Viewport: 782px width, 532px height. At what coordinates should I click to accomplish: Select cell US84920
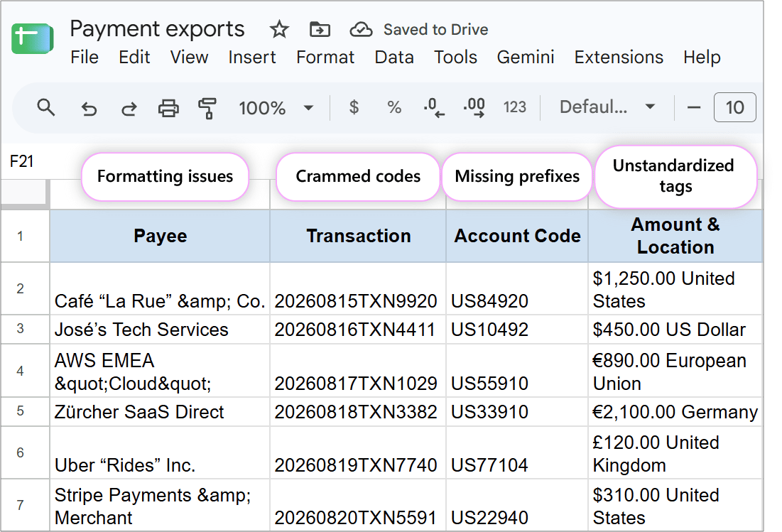(x=517, y=288)
